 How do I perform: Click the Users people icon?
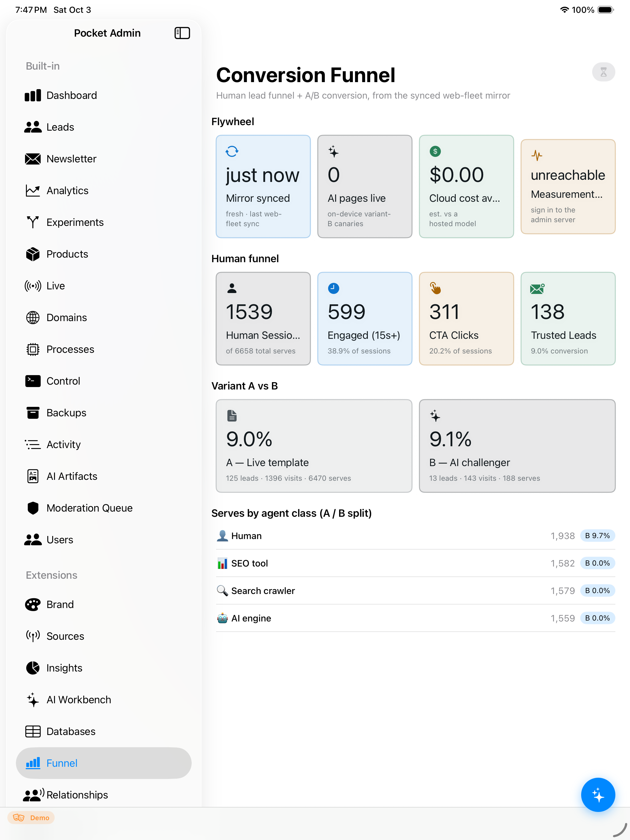(33, 540)
